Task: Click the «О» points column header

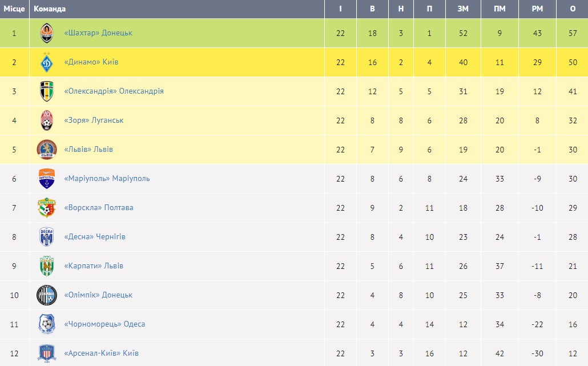Action: [573, 9]
